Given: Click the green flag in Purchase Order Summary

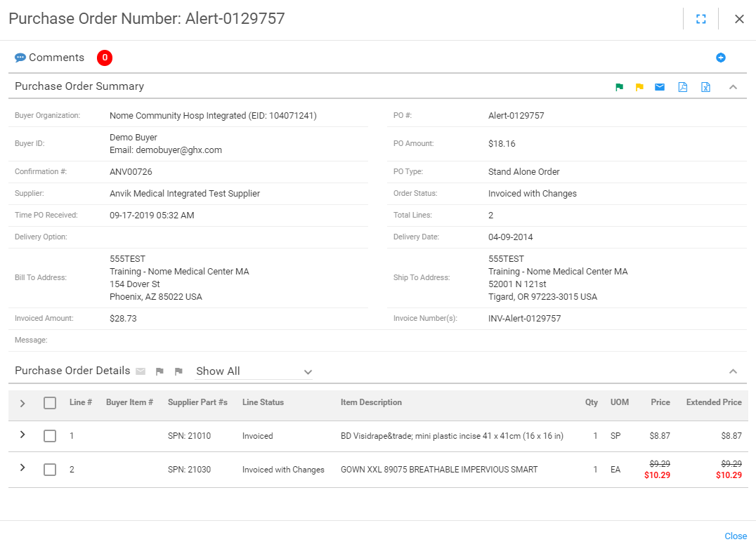Looking at the screenshot, I should (619, 87).
